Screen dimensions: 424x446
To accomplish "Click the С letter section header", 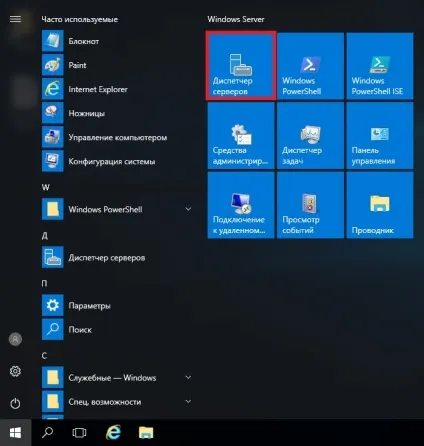I will click(x=44, y=356).
